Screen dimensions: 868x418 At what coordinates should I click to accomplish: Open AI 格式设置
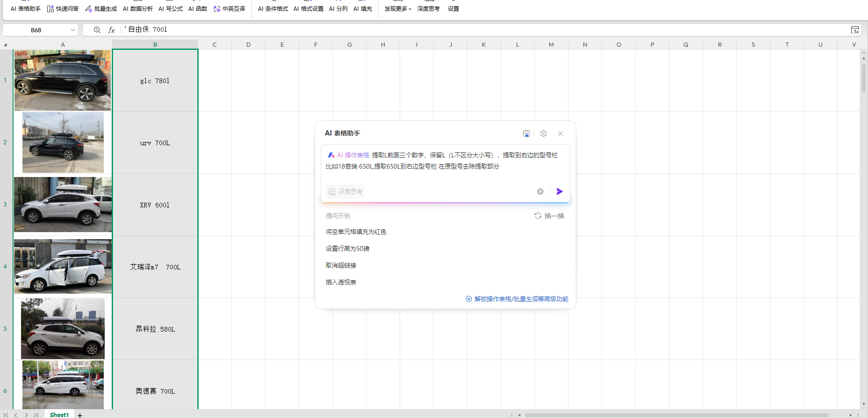point(308,9)
